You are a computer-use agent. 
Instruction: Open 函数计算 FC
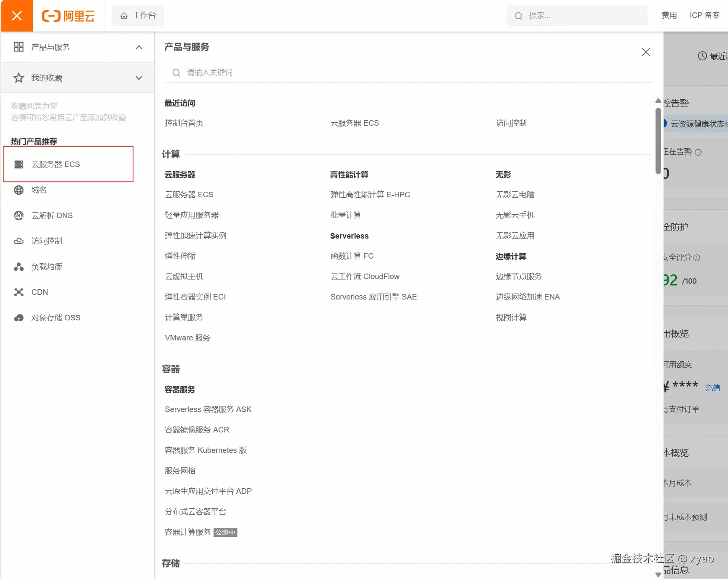(352, 256)
